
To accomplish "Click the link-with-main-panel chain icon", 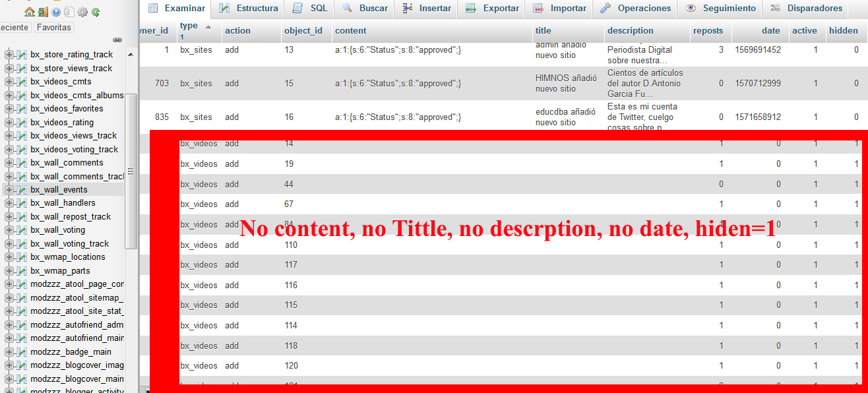I will [117, 40].
